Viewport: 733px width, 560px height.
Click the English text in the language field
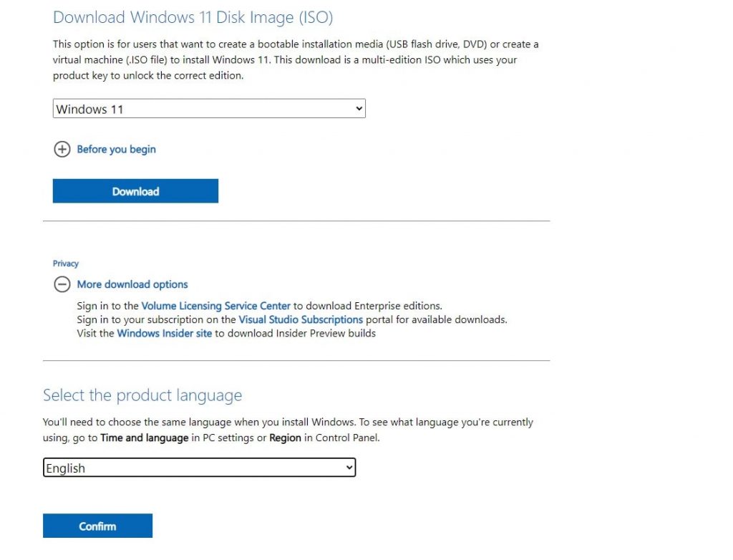tap(66, 467)
